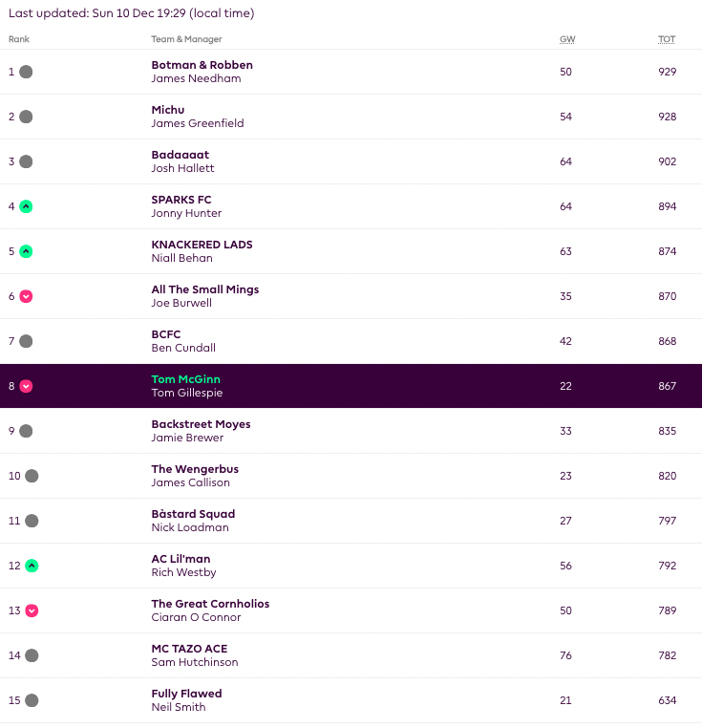702x728 pixels.
Task: Open highlighted Tom McGinn team
Action: (185, 379)
